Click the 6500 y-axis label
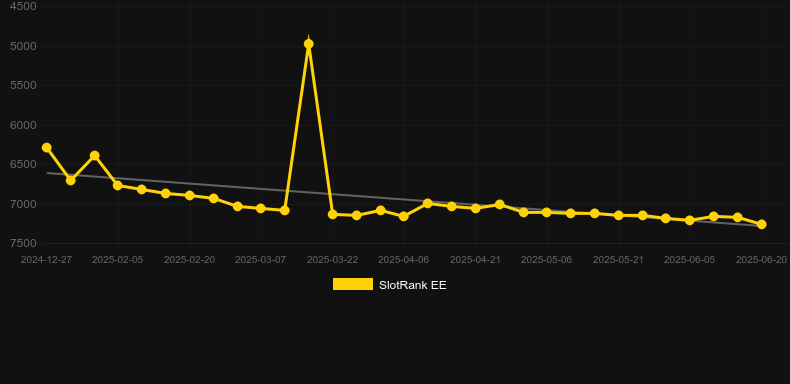Image resolution: width=790 pixels, height=384 pixels. pos(23,164)
